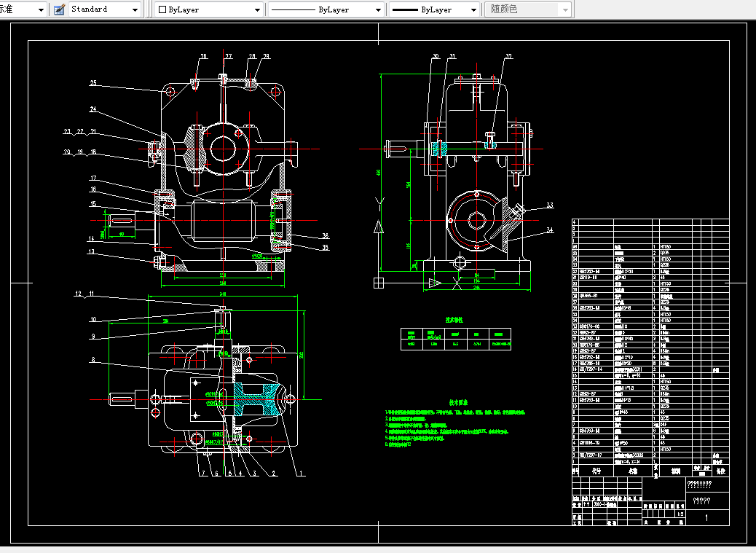
Task: Select part balloon number 36
Action: [326, 236]
